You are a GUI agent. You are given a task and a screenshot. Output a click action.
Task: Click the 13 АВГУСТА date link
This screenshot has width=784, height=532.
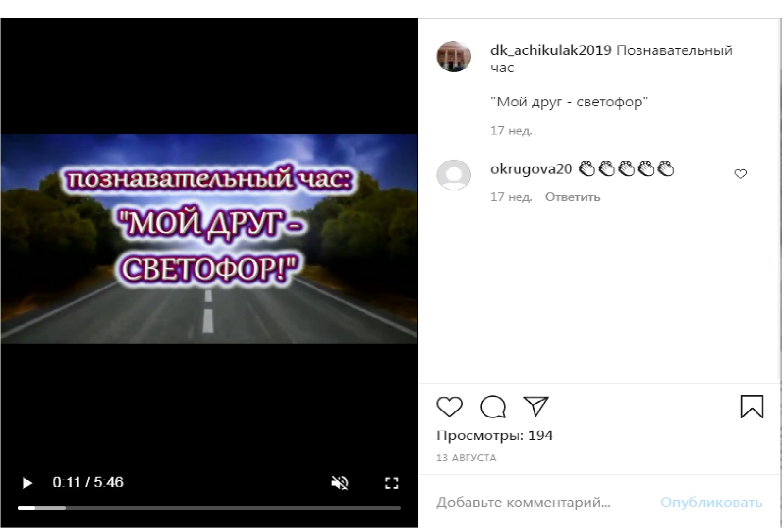pos(466,458)
